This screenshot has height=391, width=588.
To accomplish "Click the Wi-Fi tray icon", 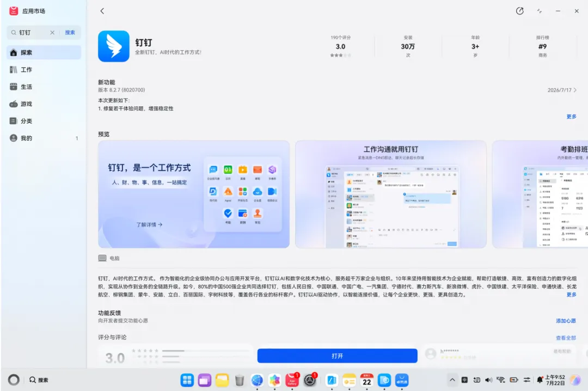I will tap(501, 380).
